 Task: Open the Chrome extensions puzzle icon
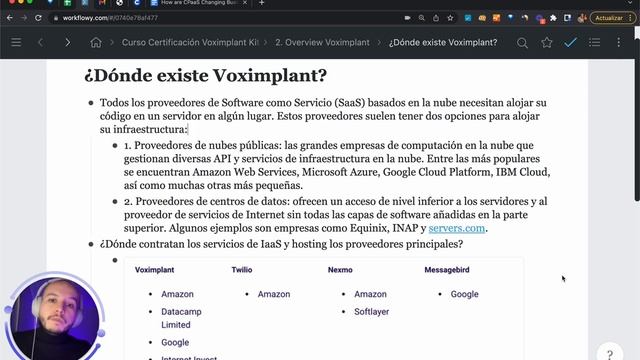point(553,18)
